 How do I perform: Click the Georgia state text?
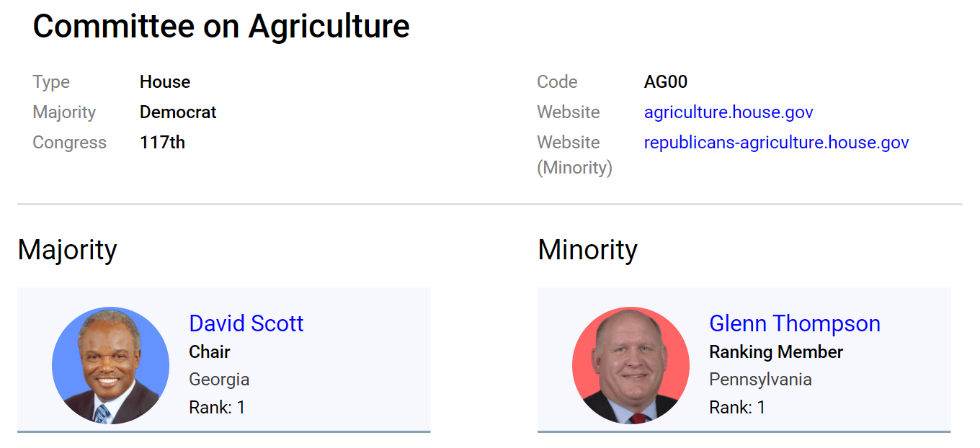click(x=219, y=380)
